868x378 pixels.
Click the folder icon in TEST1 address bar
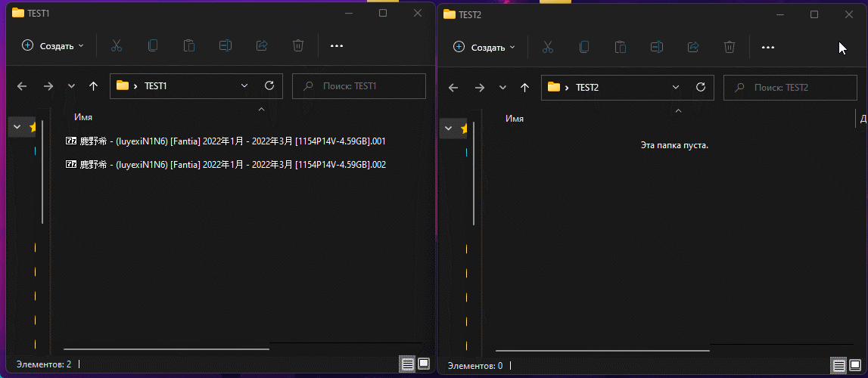coord(123,85)
